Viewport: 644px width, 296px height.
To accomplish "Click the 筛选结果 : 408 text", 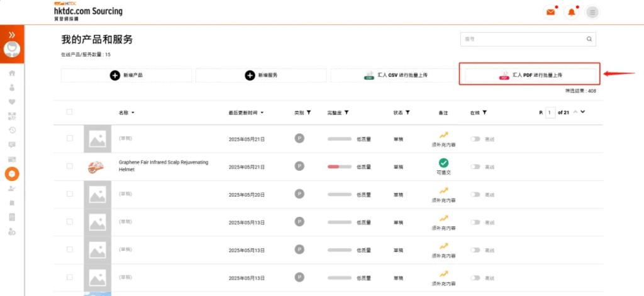I will click(x=580, y=91).
